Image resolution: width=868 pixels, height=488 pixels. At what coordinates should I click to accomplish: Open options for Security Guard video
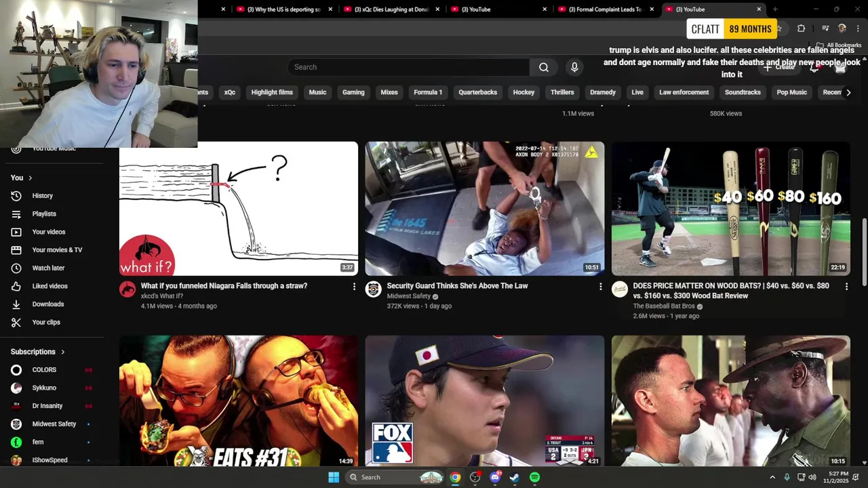[x=600, y=287]
